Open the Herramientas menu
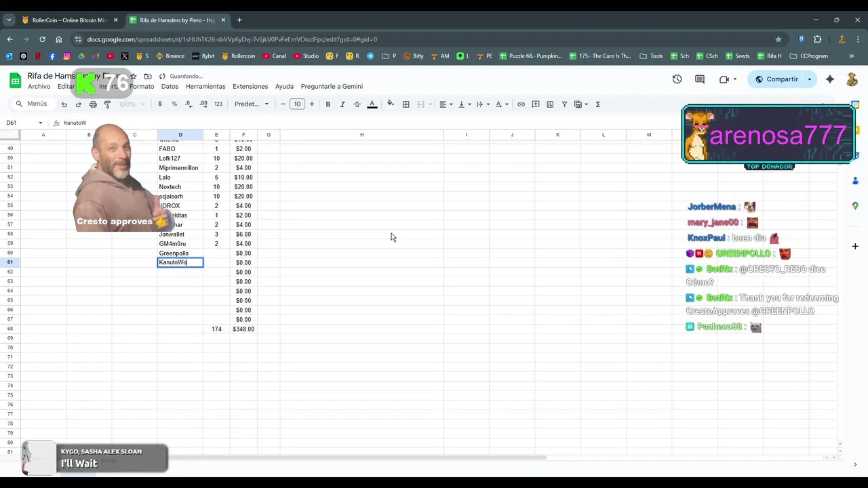The height and width of the screenshot is (488, 868). click(205, 87)
